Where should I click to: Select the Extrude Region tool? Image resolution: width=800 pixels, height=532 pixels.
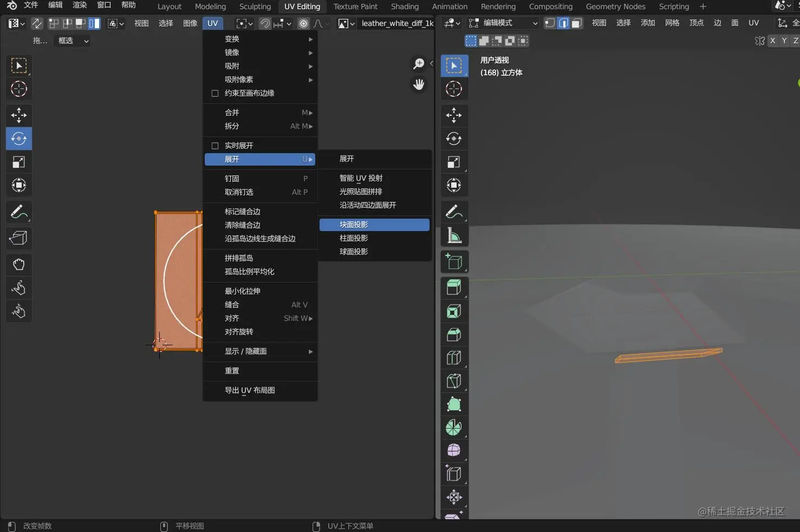(x=454, y=287)
